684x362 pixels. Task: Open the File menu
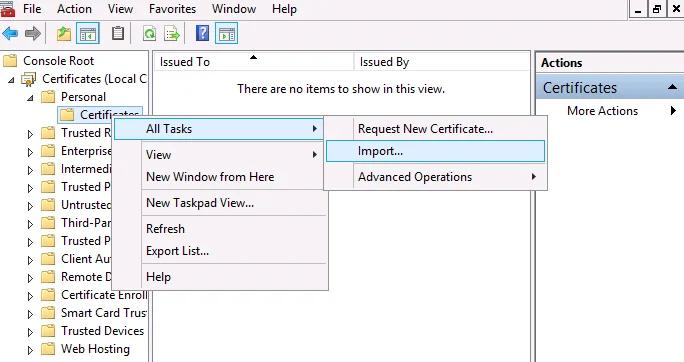pos(32,9)
